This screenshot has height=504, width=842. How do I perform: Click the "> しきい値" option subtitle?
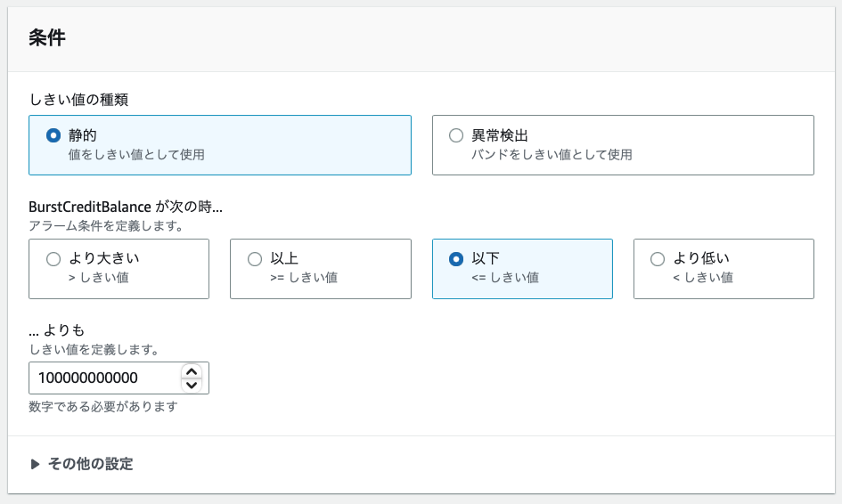point(99,278)
